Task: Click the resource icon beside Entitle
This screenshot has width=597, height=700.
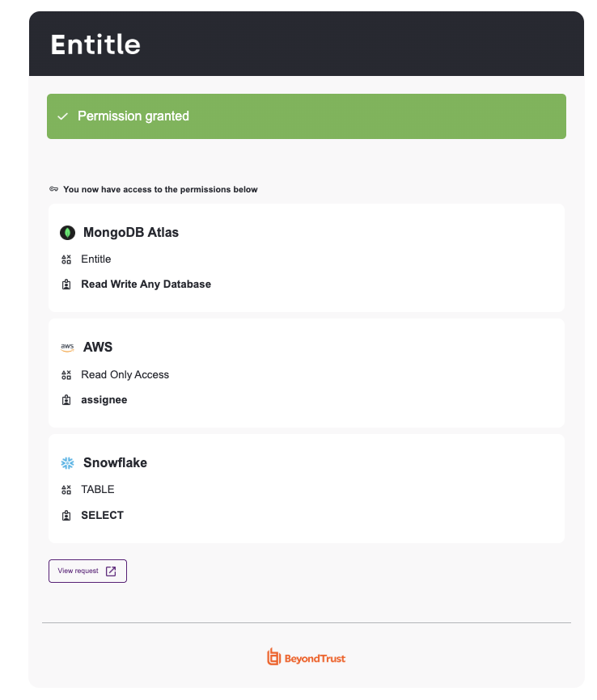Action: pyautogui.click(x=66, y=259)
